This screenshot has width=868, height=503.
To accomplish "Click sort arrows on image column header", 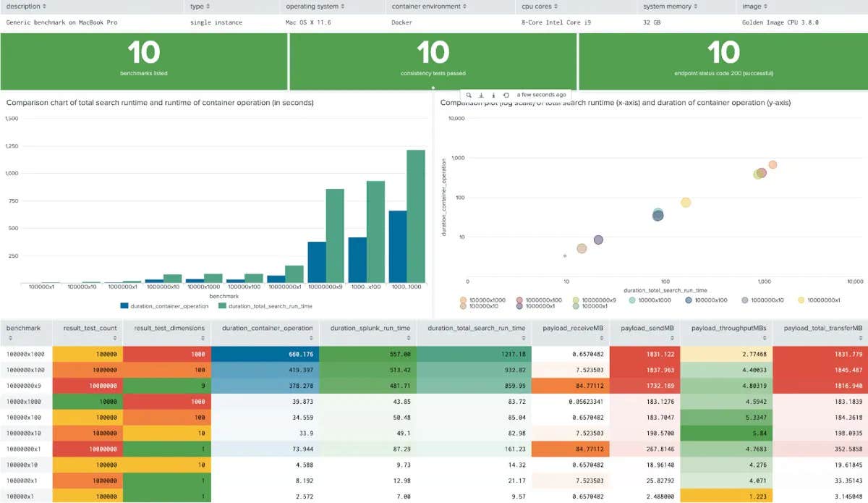I will (764, 7).
